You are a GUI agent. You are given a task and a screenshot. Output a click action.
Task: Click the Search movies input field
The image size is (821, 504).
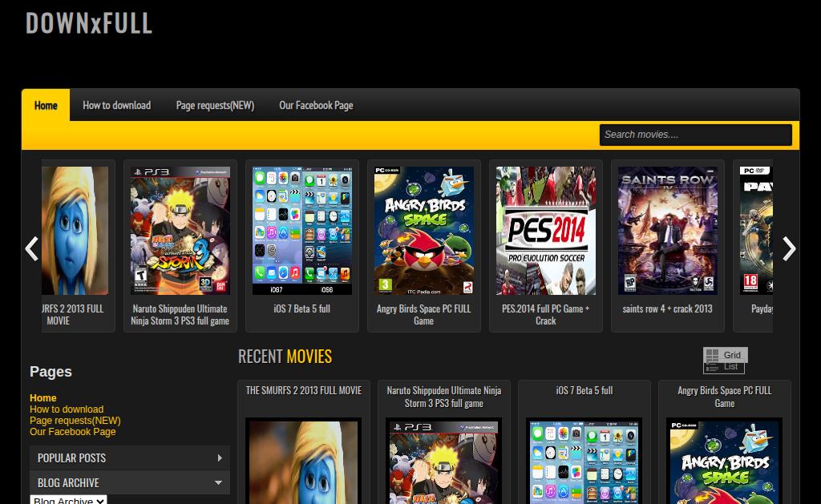(695, 135)
